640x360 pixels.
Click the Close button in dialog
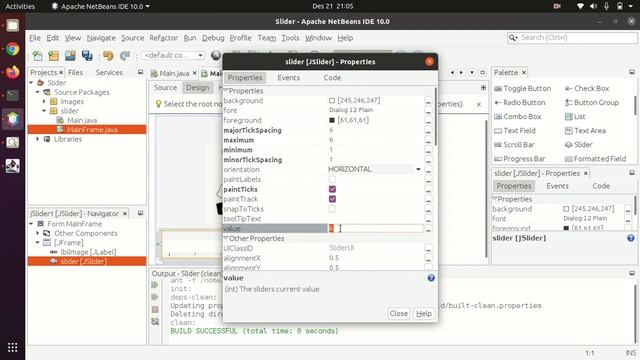tap(398, 313)
